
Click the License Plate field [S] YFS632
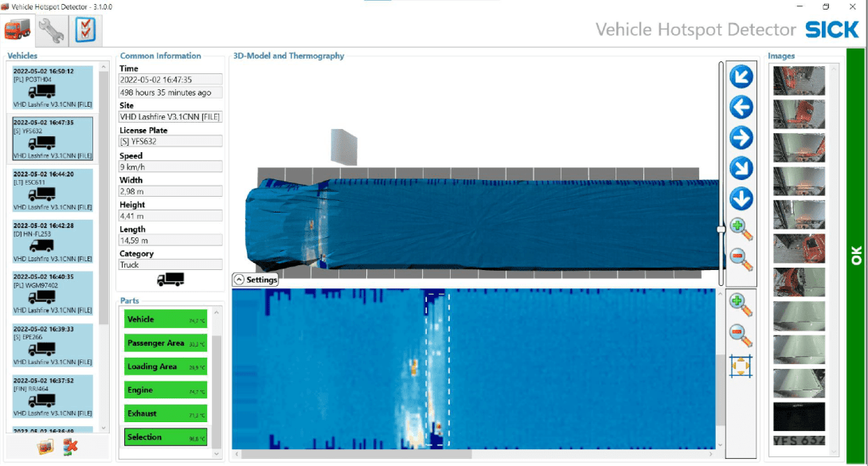click(x=170, y=141)
